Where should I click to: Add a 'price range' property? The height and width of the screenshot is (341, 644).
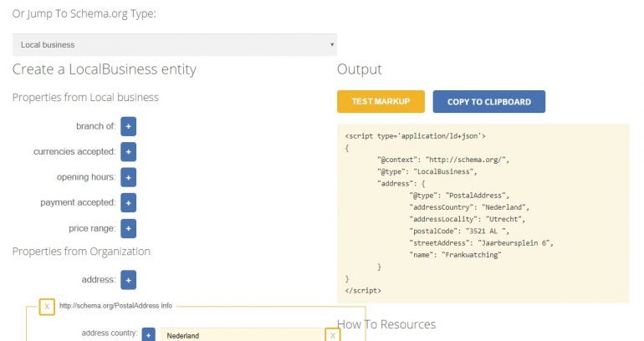tap(128, 228)
